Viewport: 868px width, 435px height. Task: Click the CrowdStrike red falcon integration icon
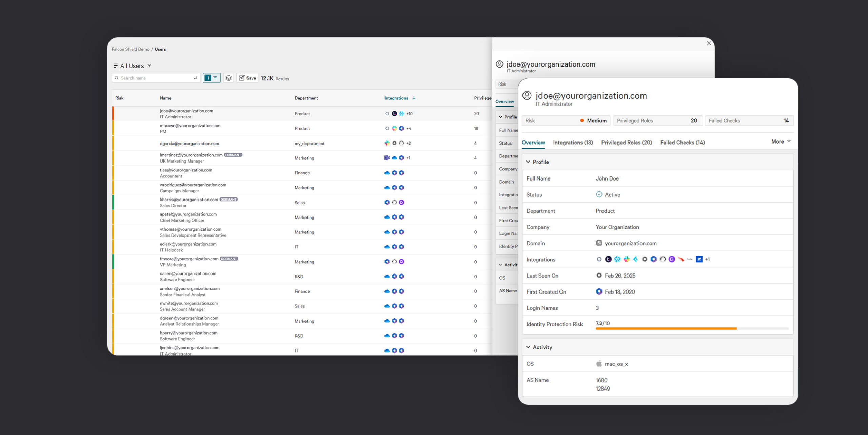click(x=681, y=259)
